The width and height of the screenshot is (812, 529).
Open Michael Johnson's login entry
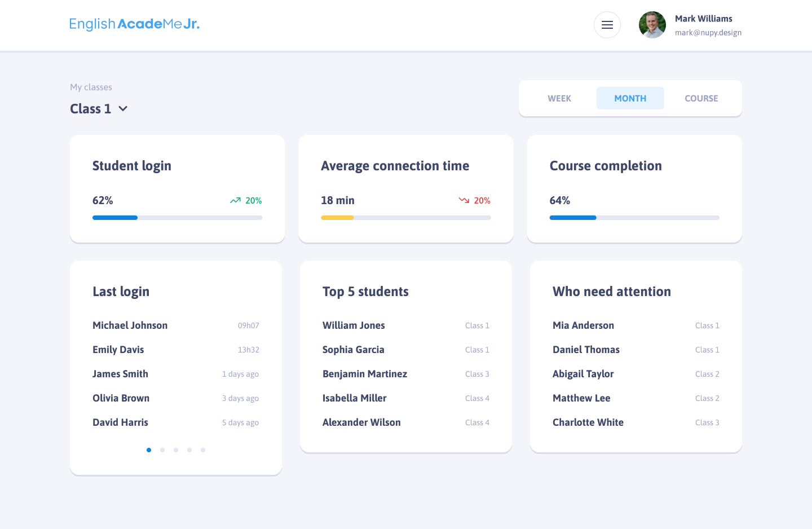[x=130, y=325]
